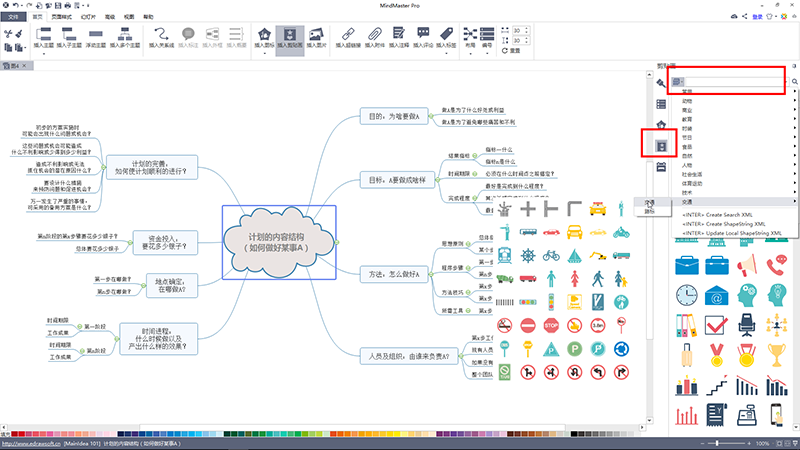Viewport: 800px width, 450px height.
Task: Switch to the 帮助 ribbon tab
Action: [x=148, y=17]
